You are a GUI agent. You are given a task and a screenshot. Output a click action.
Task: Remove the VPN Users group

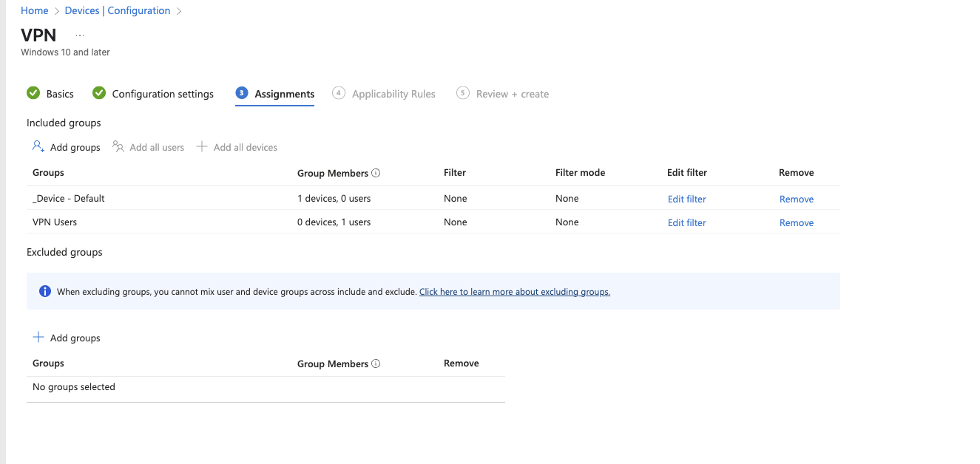796,222
